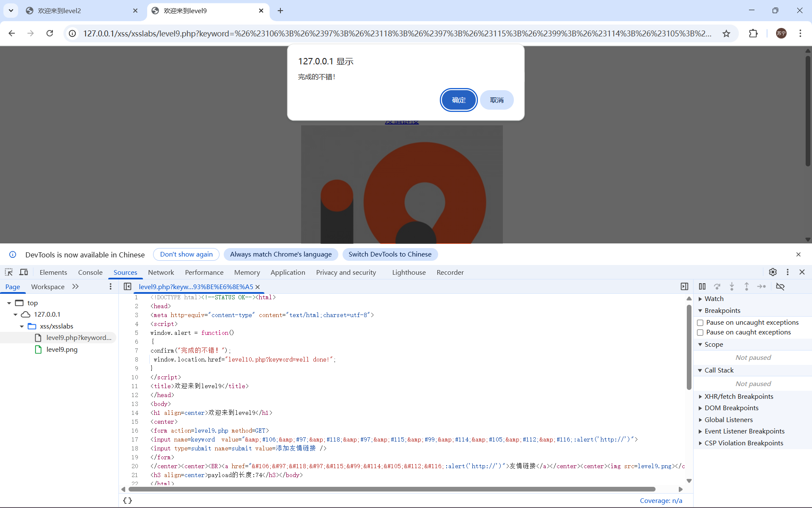
Task: Dismiss the DevTools language infobar
Action: point(798,254)
